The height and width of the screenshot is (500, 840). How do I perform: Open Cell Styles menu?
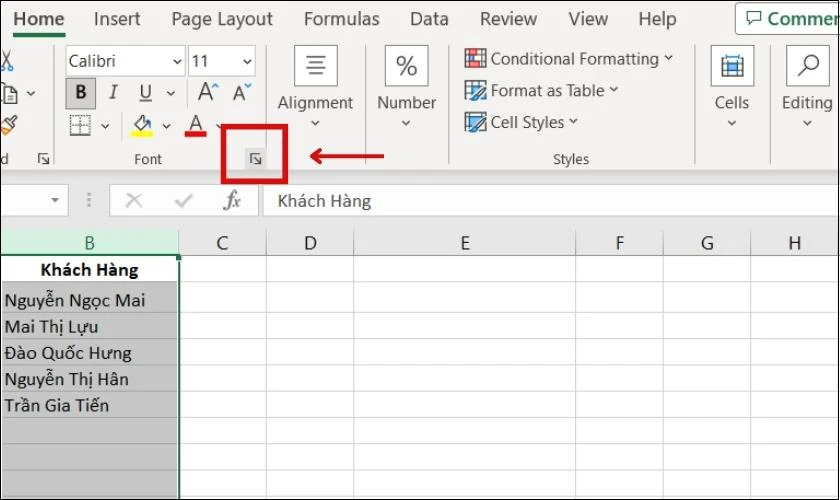point(521,122)
